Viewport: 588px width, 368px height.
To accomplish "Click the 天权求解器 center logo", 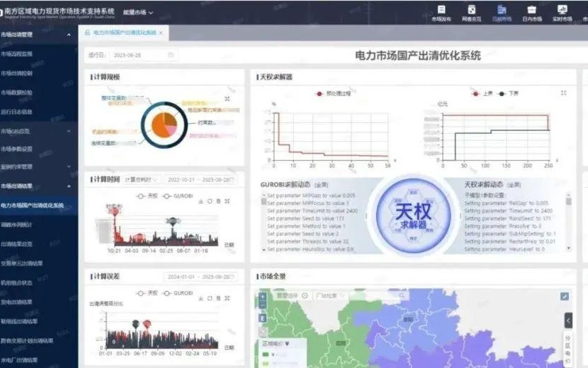I will click(413, 216).
